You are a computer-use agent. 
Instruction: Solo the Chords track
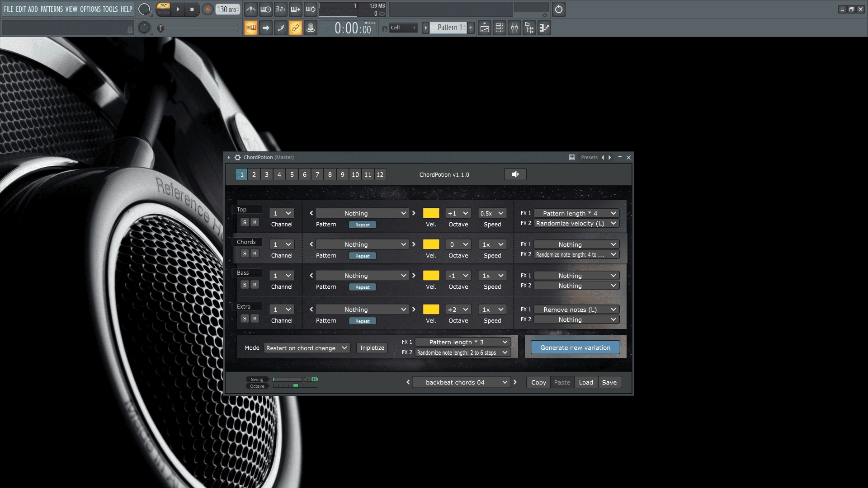[245, 253]
